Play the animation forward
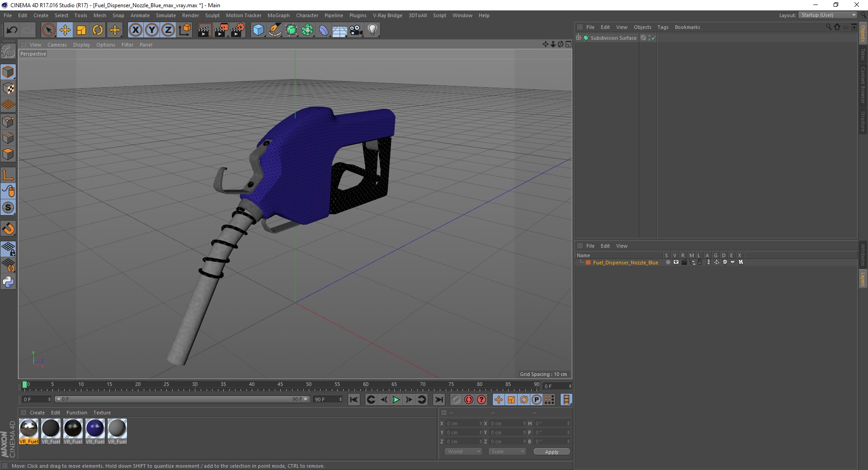Viewport: 868px width, 470px height. tap(396, 399)
